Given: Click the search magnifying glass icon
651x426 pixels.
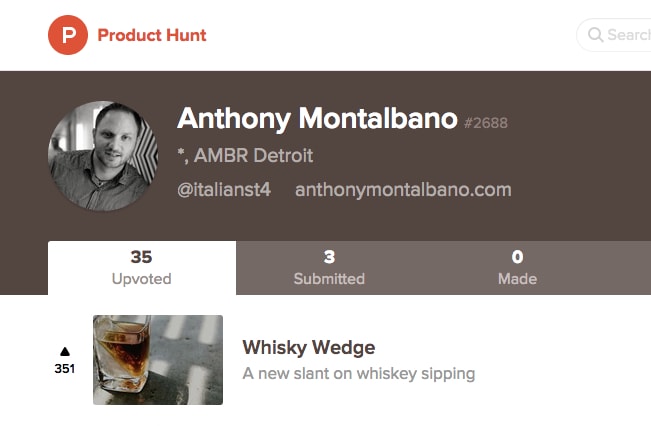Looking at the screenshot, I should (x=595, y=35).
